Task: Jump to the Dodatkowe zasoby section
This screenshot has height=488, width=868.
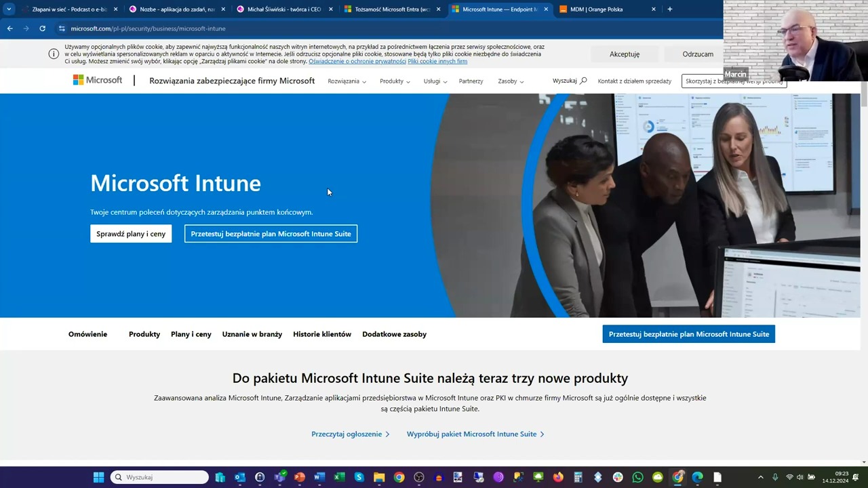Action: [x=394, y=334]
